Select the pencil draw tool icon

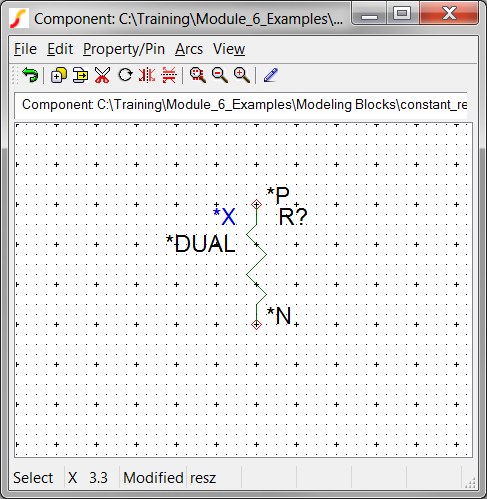(x=271, y=75)
